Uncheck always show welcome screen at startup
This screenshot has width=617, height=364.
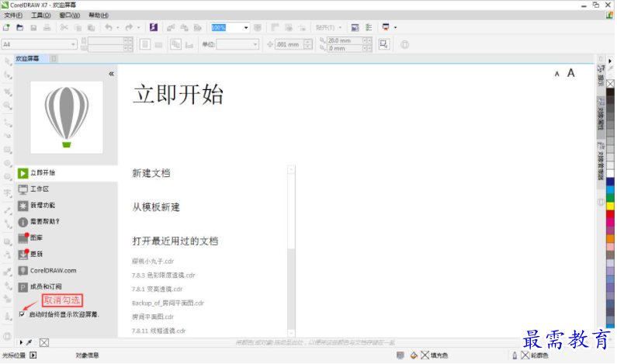[22, 314]
